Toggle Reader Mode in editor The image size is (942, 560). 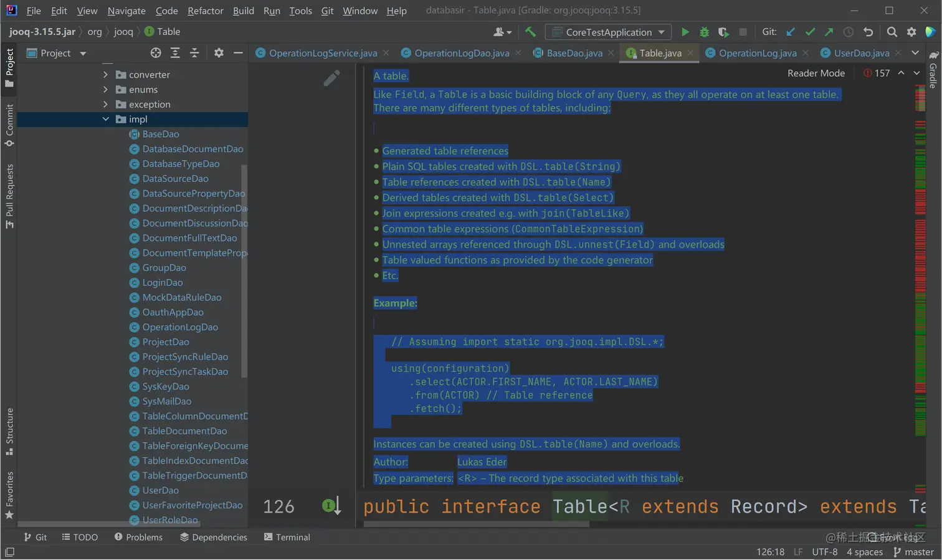pos(816,73)
